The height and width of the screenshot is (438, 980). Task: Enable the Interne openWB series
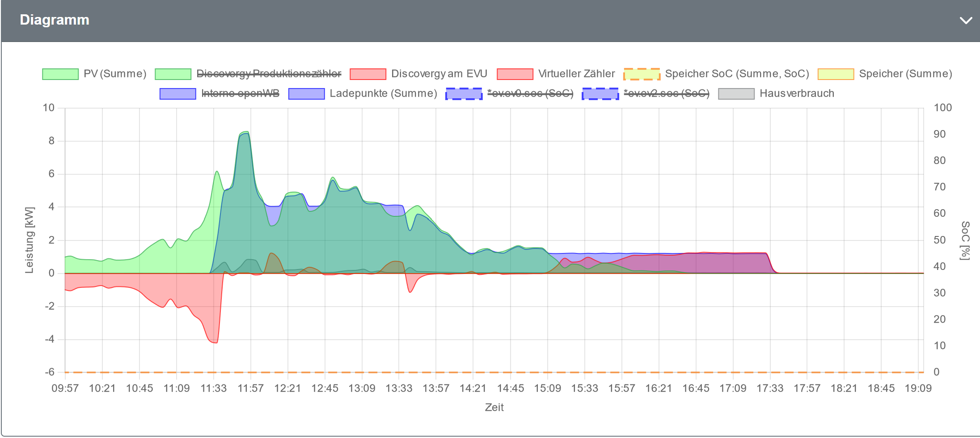(240, 93)
